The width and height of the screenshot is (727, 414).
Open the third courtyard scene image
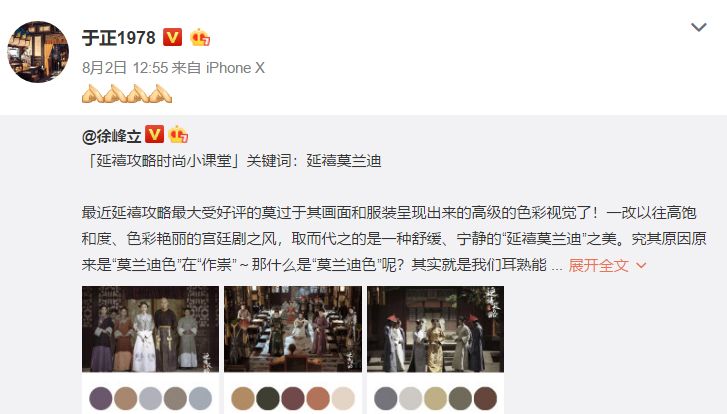[x=435, y=329]
